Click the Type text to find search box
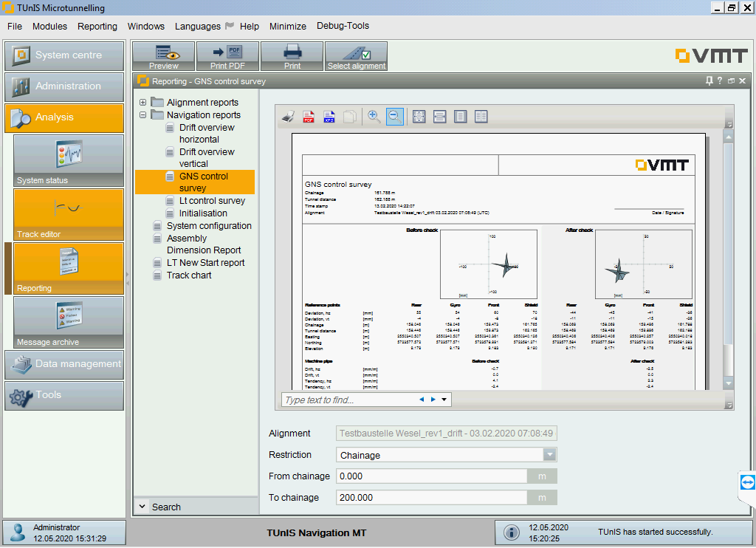The width and height of the screenshot is (756, 548). 349,400
